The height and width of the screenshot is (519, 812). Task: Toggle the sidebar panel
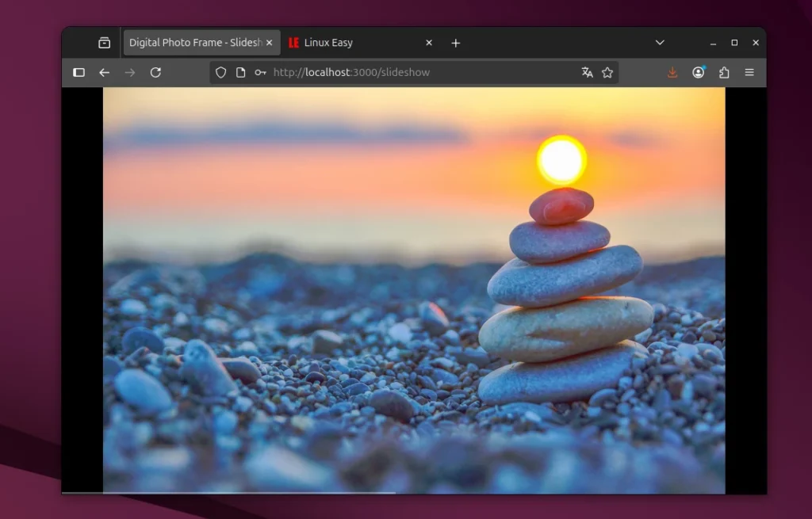(x=79, y=72)
